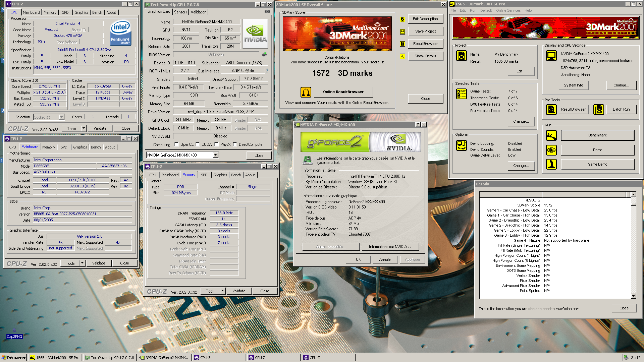The height and width of the screenshot is (362, 644).
Task: Switch to 3DMark2001 SE Pro taskbar item
Action: pyautogui.click(x=55, y=358)
